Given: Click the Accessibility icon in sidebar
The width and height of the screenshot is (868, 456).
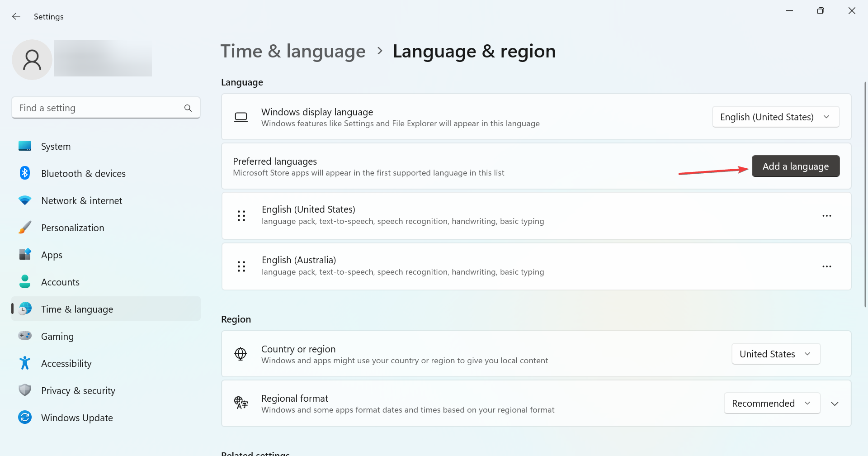Looking at the screenshot, I should point(25,363).
